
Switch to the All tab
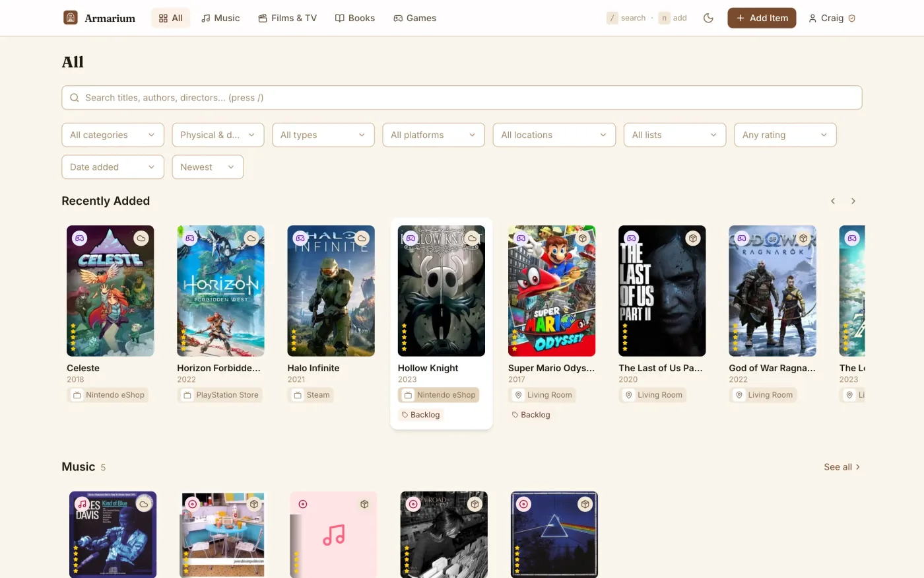point(171,18)
